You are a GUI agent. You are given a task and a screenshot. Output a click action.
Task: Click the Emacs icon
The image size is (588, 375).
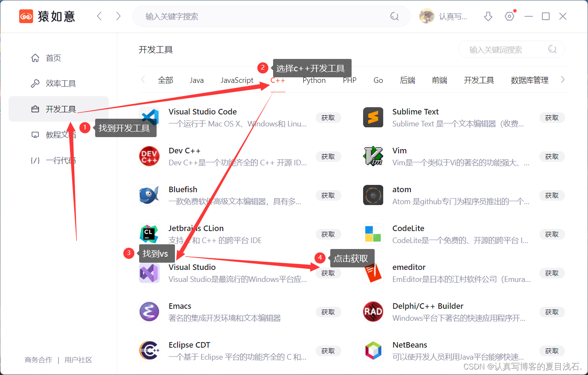click(149, 312)
